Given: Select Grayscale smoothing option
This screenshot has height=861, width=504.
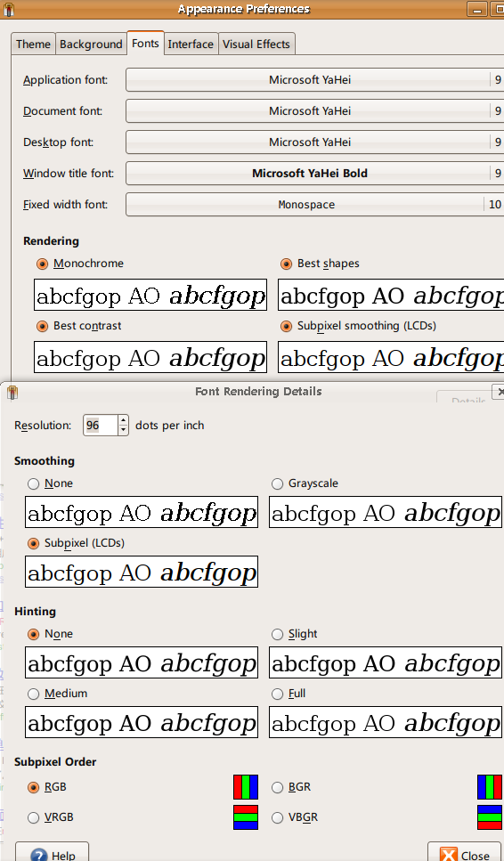Looking at the screenshot, I should 277,483.
